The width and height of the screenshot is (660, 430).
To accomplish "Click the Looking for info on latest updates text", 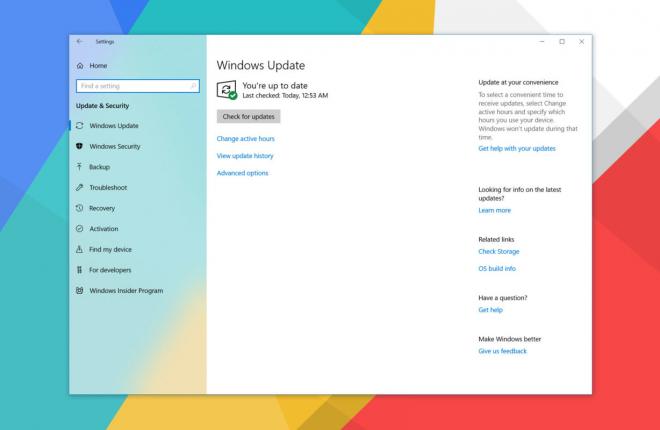I will [x=519, y=194].
